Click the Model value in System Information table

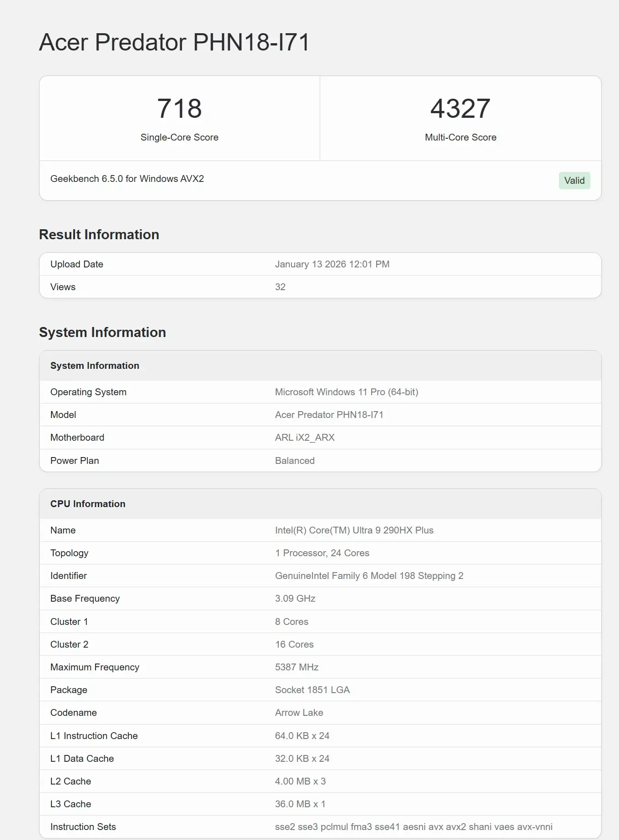pyautogui.click(x=329, y=415)
